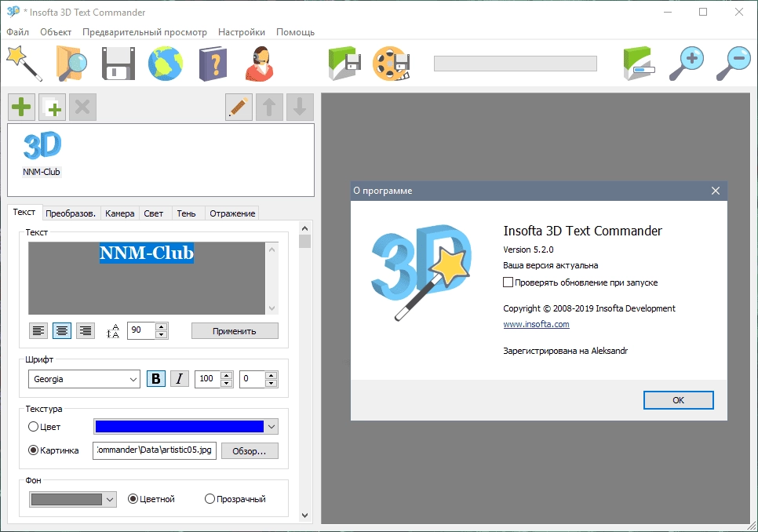Increase line spacing value 90
758x532 pixels.
[162, 326]
